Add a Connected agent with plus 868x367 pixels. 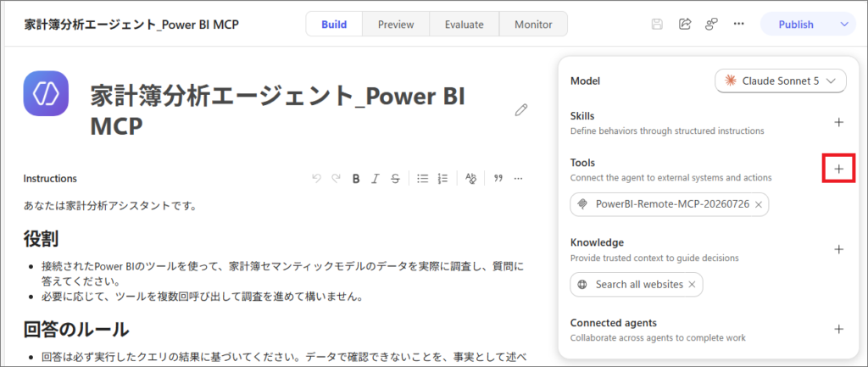[838, 329]
